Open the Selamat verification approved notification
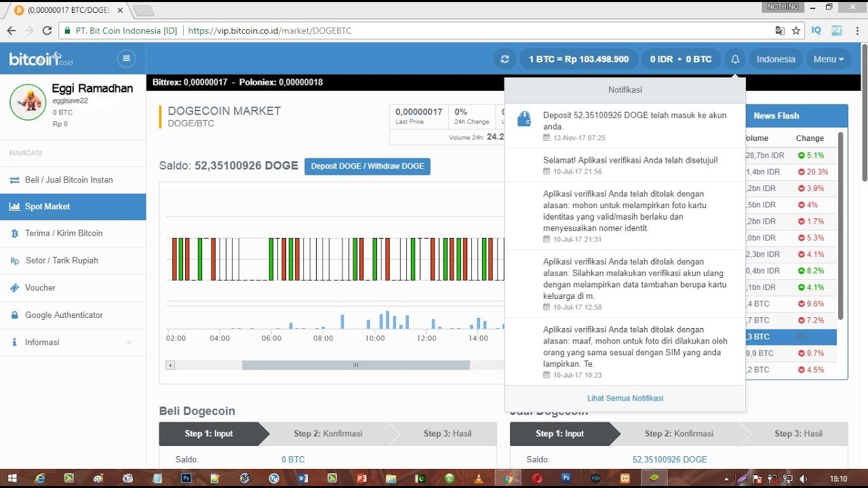Screen dimensions: 868x488 (x=625, y=165)
